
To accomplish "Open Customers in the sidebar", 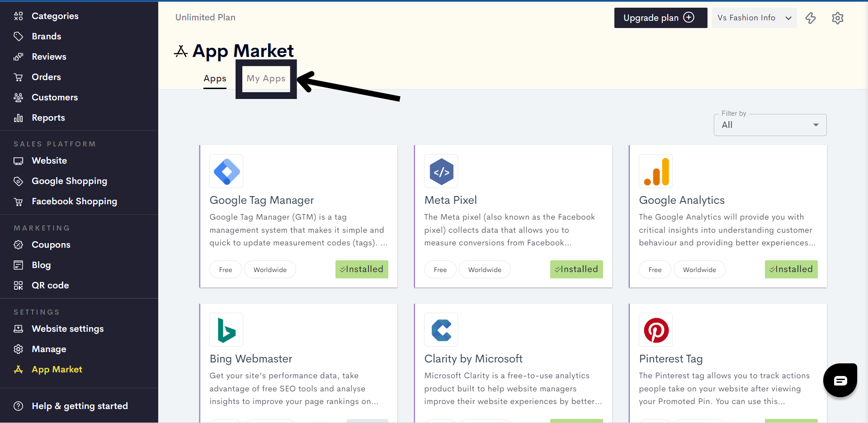I will click(55, 98).
